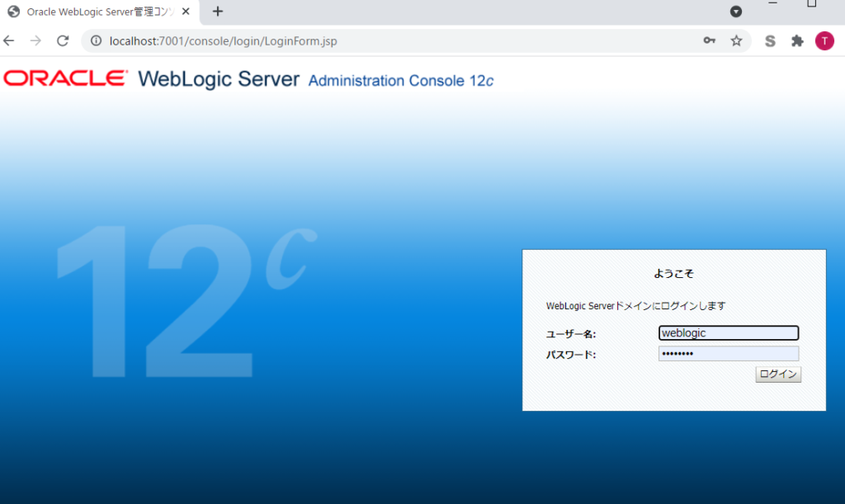Screen dimensions: 845x504
Task: Open the saved passwords key icon
Action: 709,41
